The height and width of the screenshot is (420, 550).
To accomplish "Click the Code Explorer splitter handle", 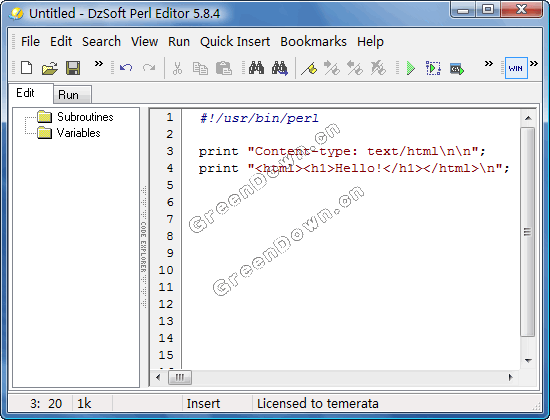I will 144,247.
